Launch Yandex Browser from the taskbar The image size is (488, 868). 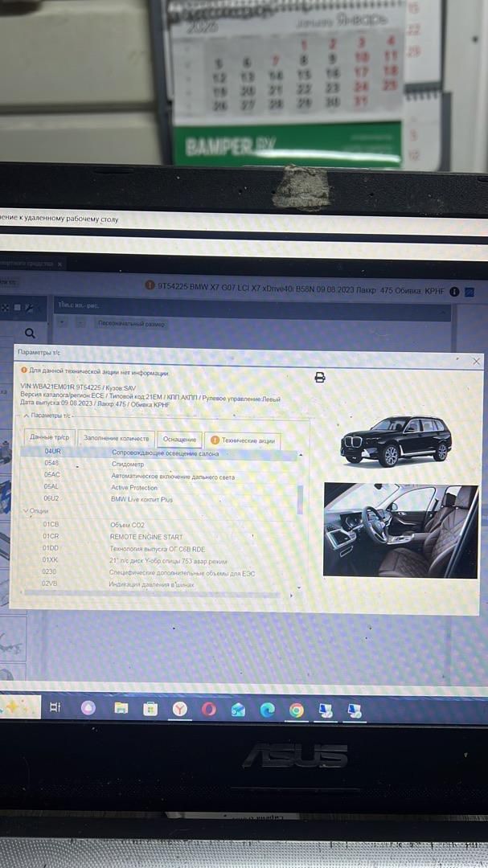[179, 709]
